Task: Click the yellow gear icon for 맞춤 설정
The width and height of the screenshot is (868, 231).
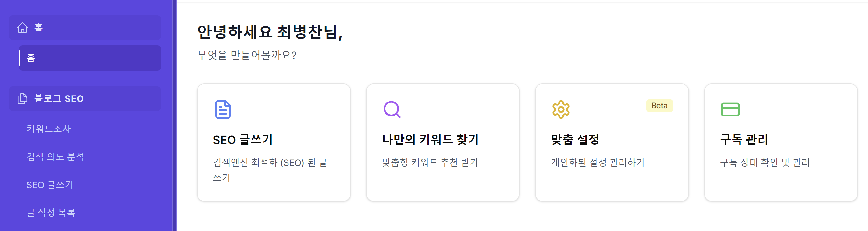Action: 561,109
